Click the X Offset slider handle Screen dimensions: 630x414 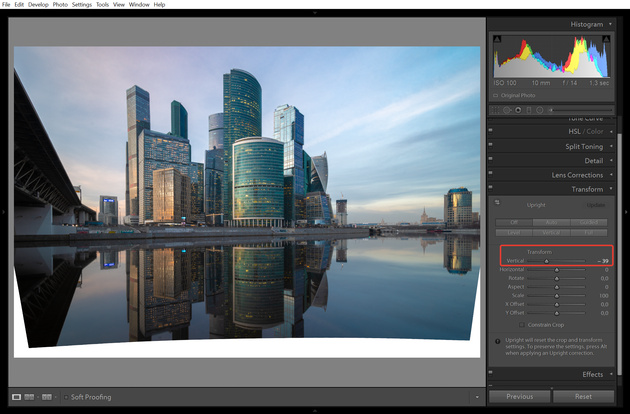tap(556, 305)
